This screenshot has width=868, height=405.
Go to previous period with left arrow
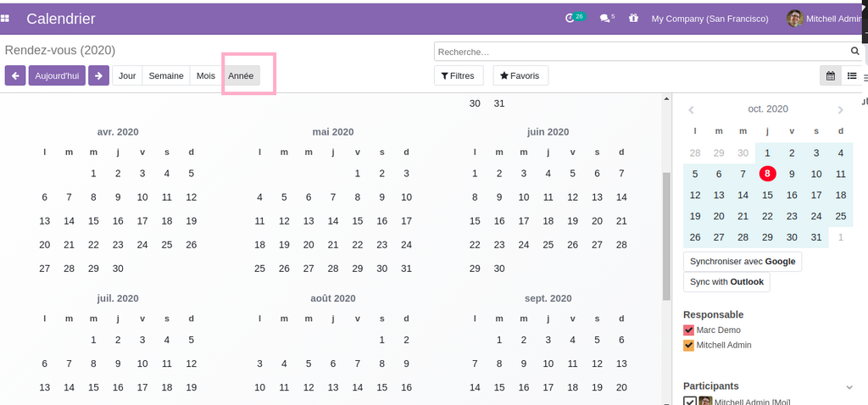pos(15,76)
